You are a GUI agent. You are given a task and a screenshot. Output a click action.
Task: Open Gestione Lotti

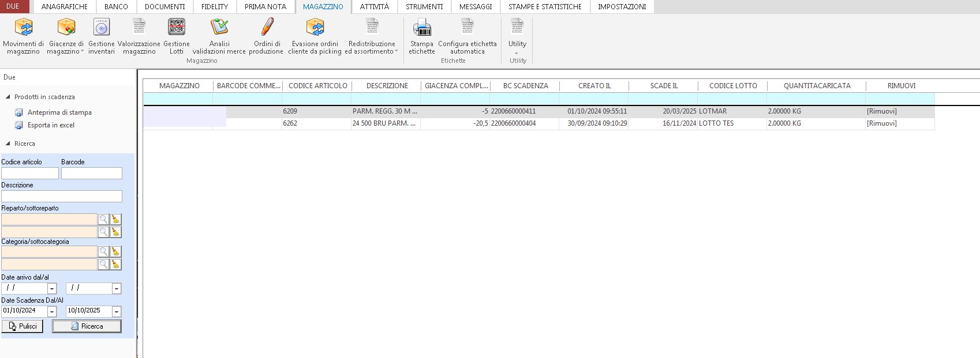[x=177, y=36]
